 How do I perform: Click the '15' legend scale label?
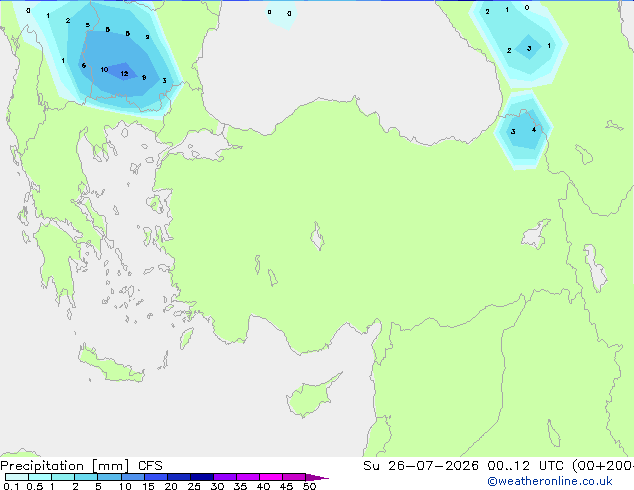click(148, 486)
